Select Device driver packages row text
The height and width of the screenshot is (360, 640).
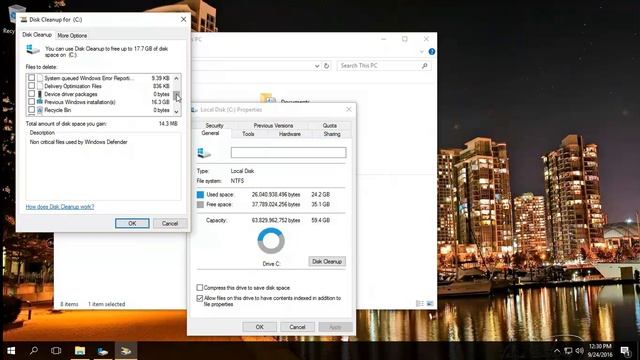71,94
